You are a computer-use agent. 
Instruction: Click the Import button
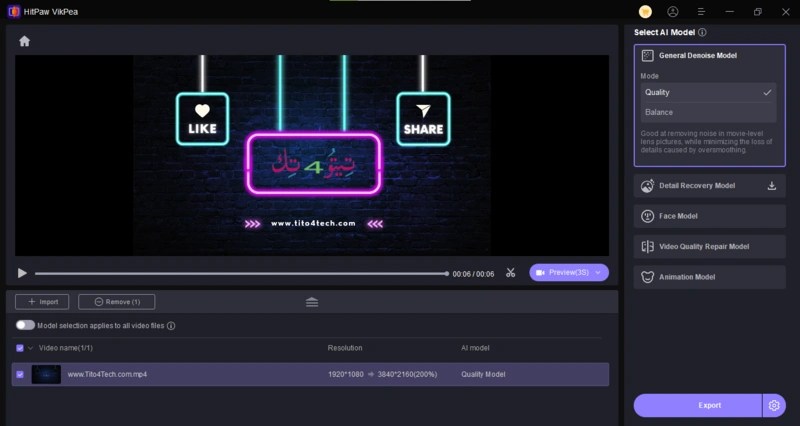coord(42,302)
